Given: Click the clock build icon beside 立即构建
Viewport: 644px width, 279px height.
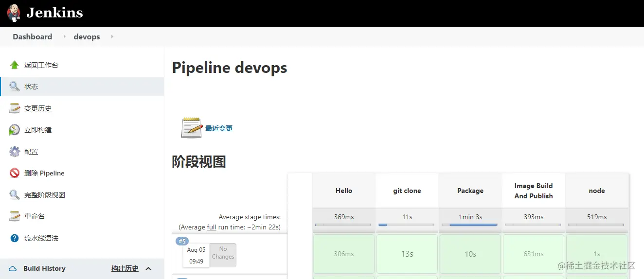Looking at the screenshot, I should point(15,130).
